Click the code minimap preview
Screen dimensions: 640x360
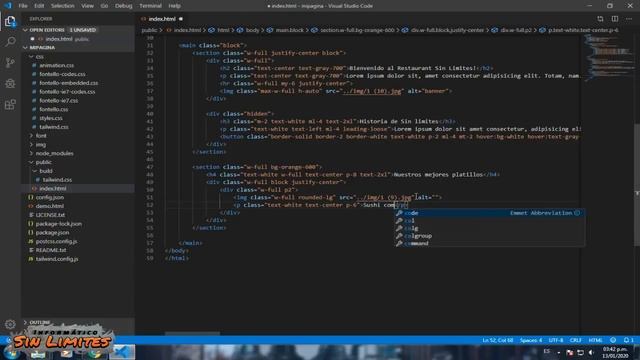[609, 57]
